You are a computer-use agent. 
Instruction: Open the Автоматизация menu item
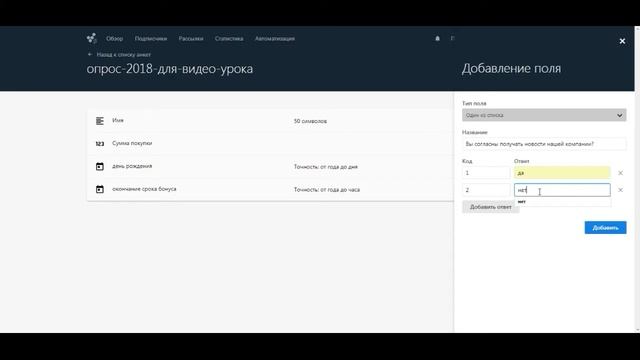pyautogui.click(x=275, y=38)
